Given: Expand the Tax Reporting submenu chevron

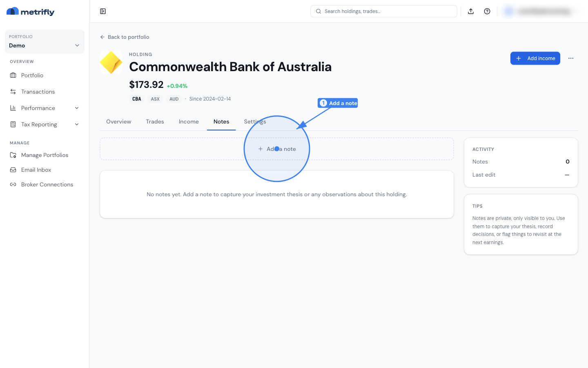Looking at the screenshot, I should coord(77,124).
